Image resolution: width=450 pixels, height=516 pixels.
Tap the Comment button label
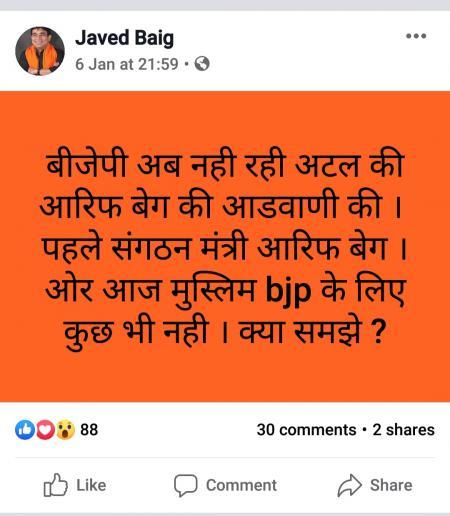241,485
